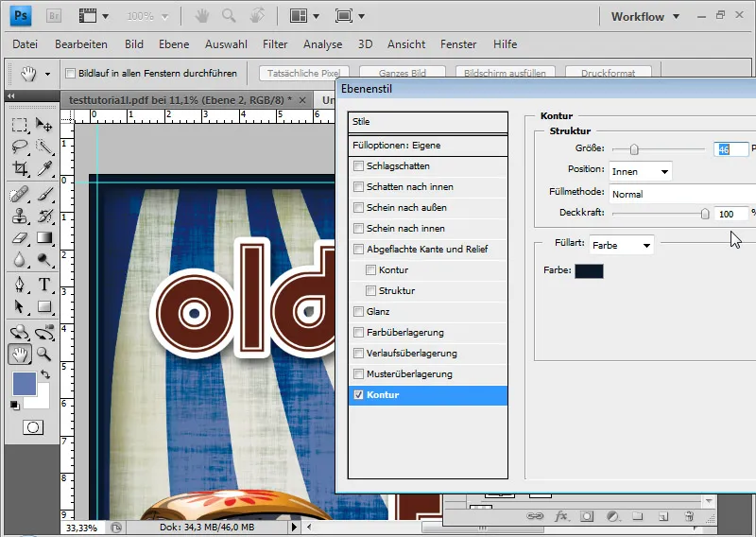Select the Zoom tool in toolbox

43,355
